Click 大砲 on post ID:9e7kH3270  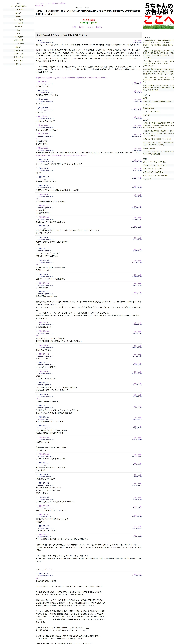[x=140, y=126]
